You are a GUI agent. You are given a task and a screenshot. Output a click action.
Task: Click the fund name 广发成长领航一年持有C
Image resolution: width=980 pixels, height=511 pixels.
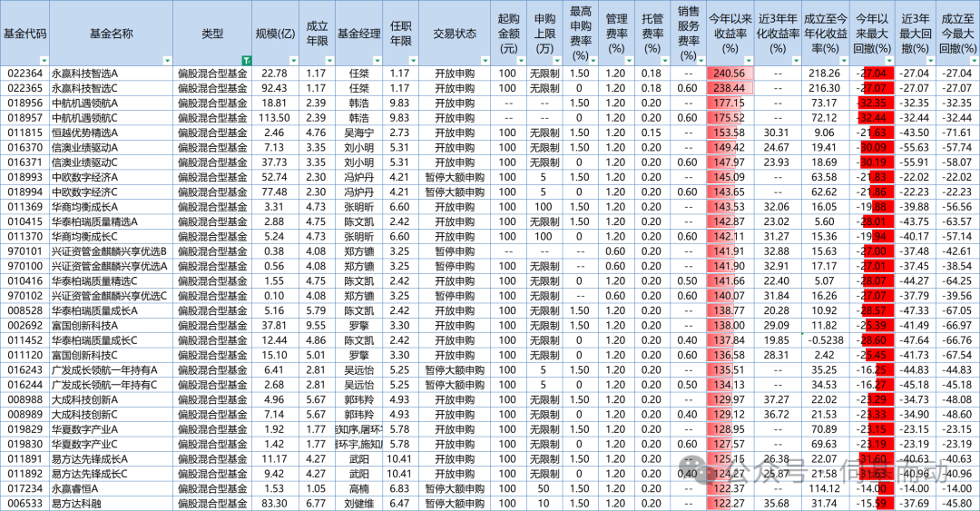[x=104, y=385]
